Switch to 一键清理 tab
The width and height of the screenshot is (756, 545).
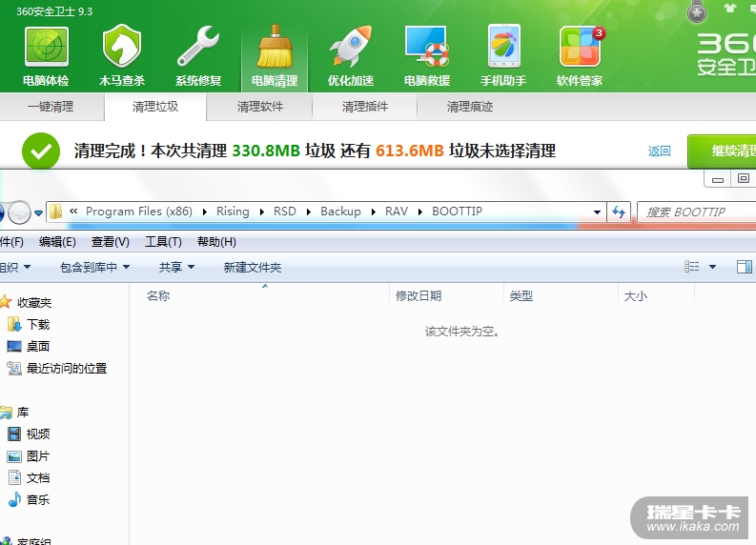(x=51, y=107)
